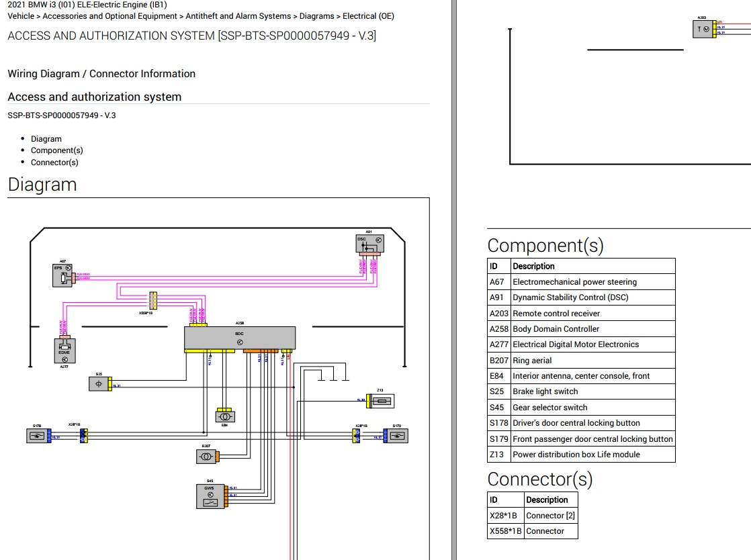Click the left X28*1B connector near S178
Image resolution: width=751 pixels, height=560 pixels.
84,436
